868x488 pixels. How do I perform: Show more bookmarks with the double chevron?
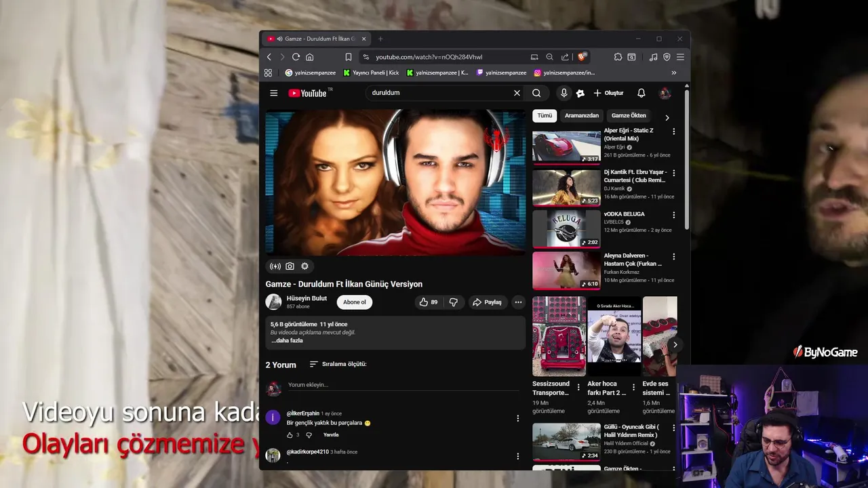click(x=673, y=73)
